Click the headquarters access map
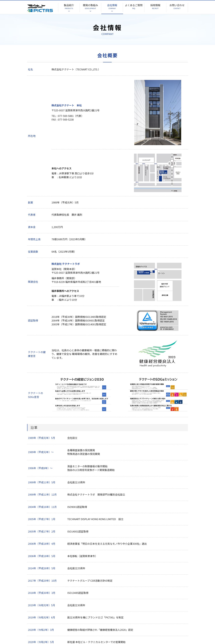The width and height of the screenshot is (215, 644). point(158,173)
